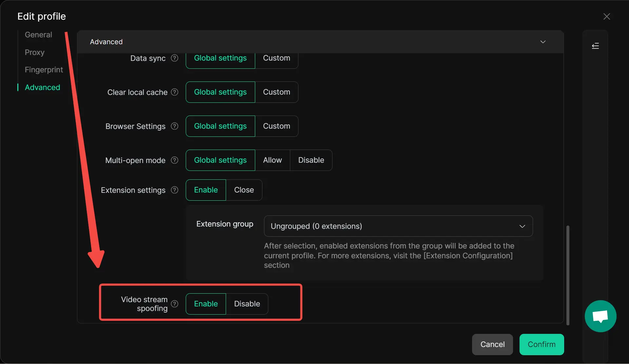Screen dimensions: 629x364
Task: Click the Confirm button
Action: (541, 344)
